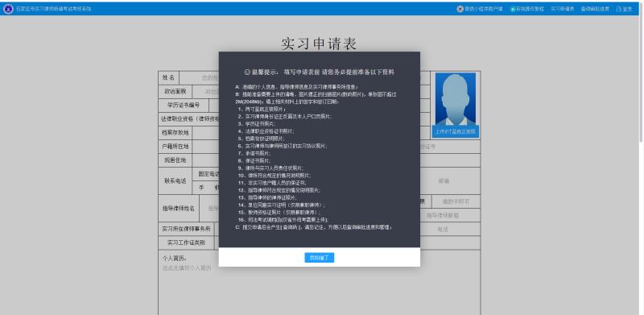Dismiss the dialog with the 我知道了 button
The height and width of the screenshot is (315, 644).
pyautogui.click(x=319, y=258)
